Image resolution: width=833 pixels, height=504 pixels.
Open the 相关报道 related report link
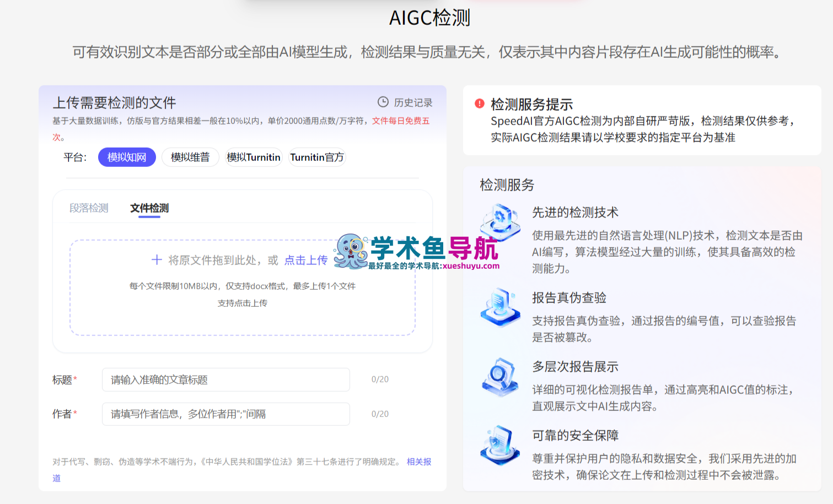click(419, 462)
